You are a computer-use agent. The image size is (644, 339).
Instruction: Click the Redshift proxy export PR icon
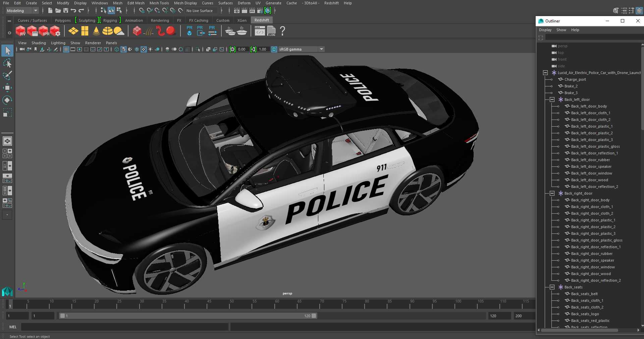tap(201, 31)
